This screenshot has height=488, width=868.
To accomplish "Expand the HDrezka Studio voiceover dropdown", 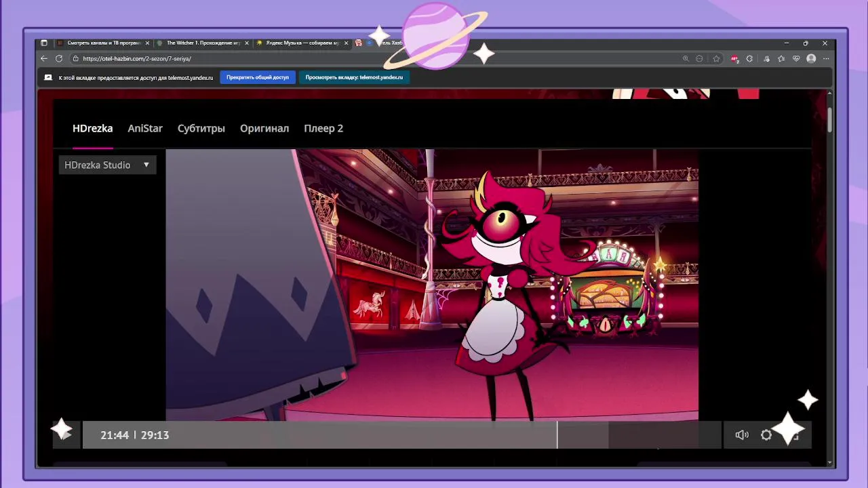I will click(108, 165).
